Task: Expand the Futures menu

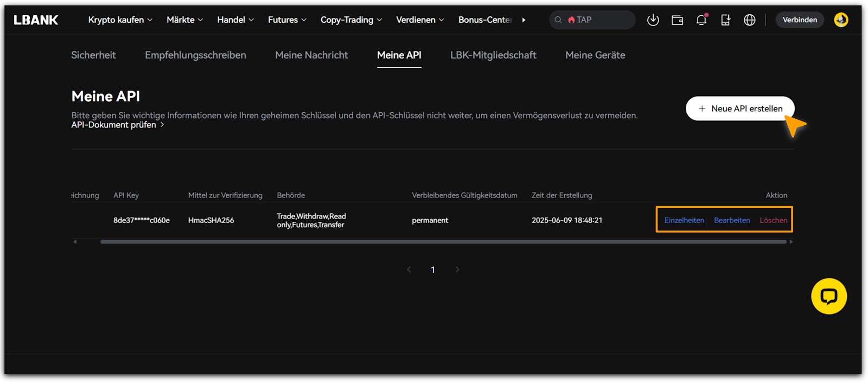Action: [287, 20]
